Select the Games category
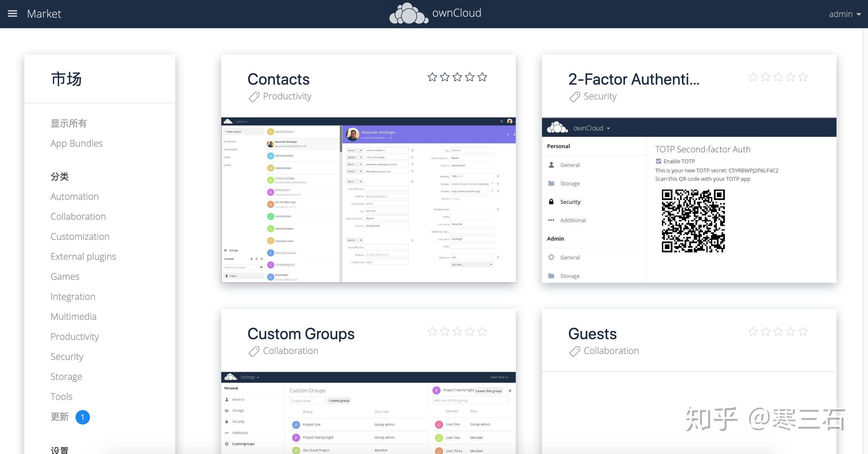Screen dimensions: 868x454 pos(65,277)
